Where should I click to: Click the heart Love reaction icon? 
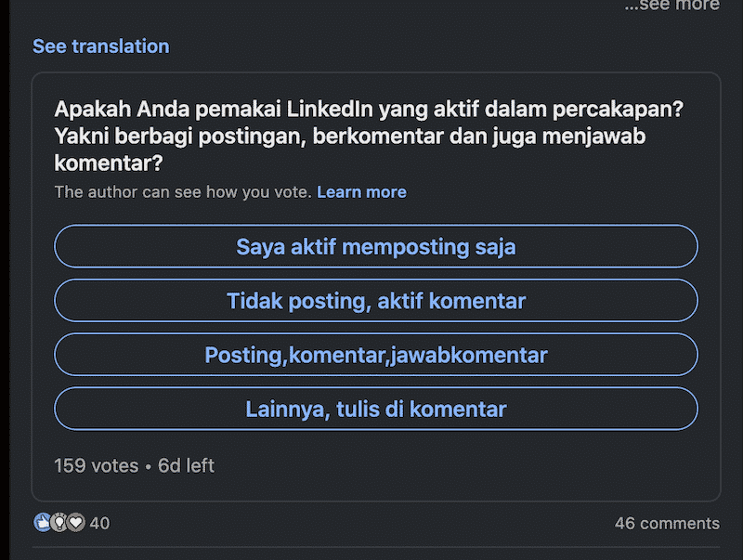[x=76, y=523]
